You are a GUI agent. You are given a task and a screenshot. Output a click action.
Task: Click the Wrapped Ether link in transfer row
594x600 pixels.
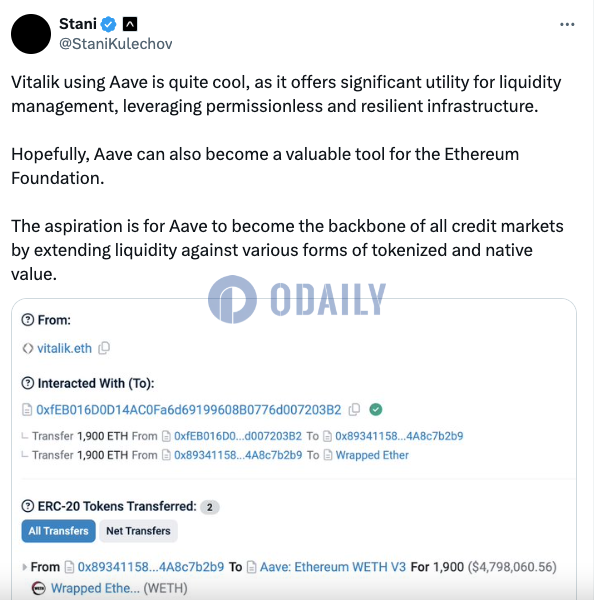point(372,455)
